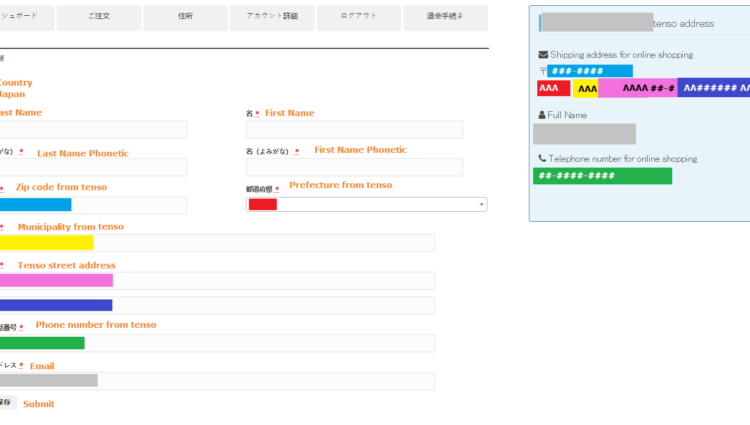This screenshot has height=425, width=750.
Task: Select the Municipality input field
Action: click(217, 243)
